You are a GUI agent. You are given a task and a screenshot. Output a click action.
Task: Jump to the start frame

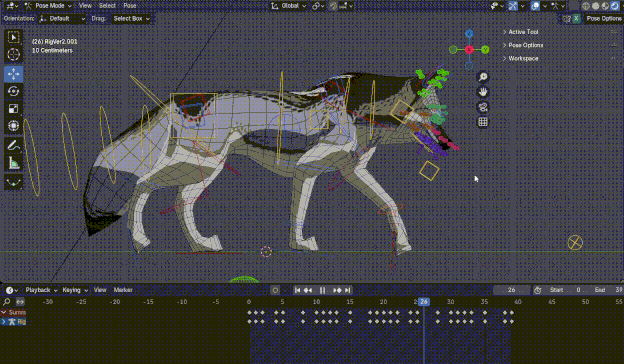click(297, 290)
